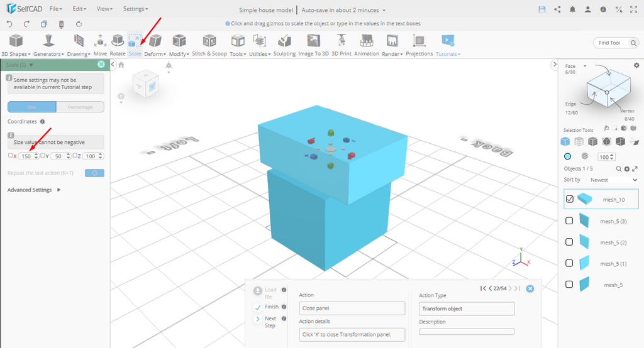The width and height of the screenshot is (644, 348).
Task: Toggle the Z axis lock checkbox
Action: 75,156
